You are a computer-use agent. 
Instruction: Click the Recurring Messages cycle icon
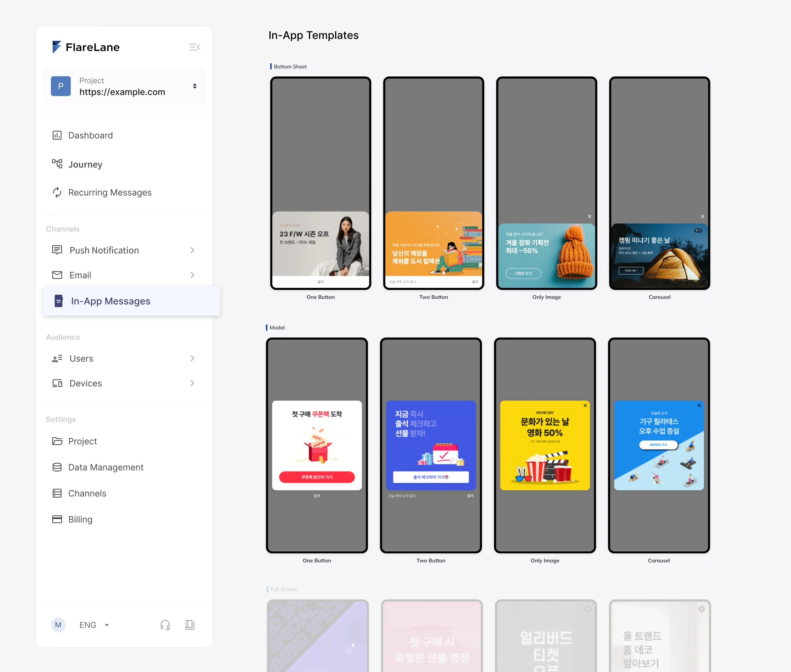click(x=57, y=192)
